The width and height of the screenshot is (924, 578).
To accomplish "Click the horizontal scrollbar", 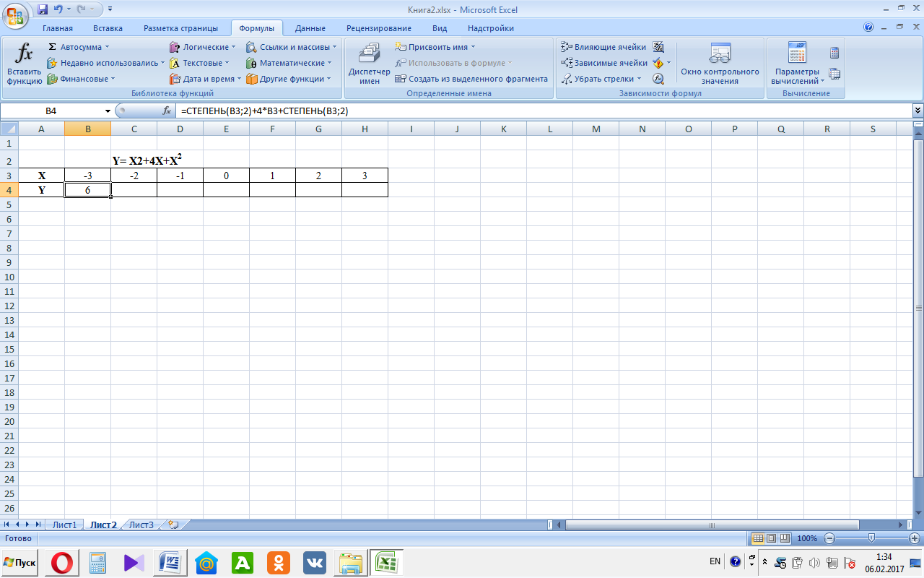I will coord(711,525).
